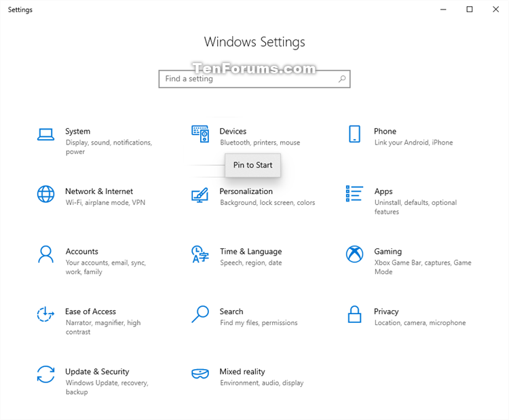Open the Phone icon
This screenshot has height=420, width=509.
pos(354,134)
